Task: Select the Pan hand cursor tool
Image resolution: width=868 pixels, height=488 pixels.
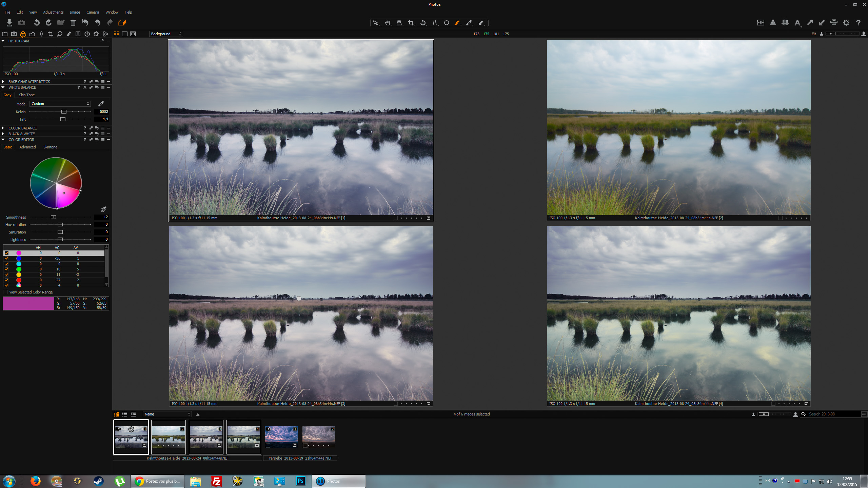Action: coord(387,23)
